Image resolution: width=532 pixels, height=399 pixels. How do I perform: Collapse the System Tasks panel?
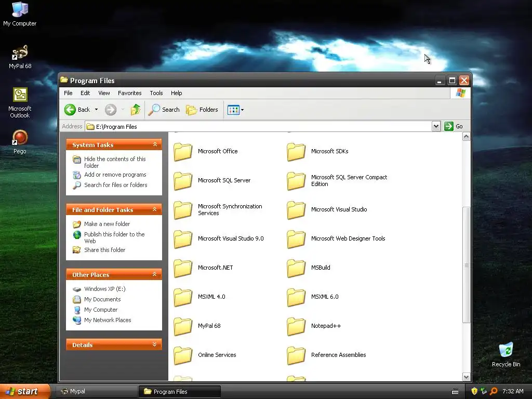(x=155, y=144)
